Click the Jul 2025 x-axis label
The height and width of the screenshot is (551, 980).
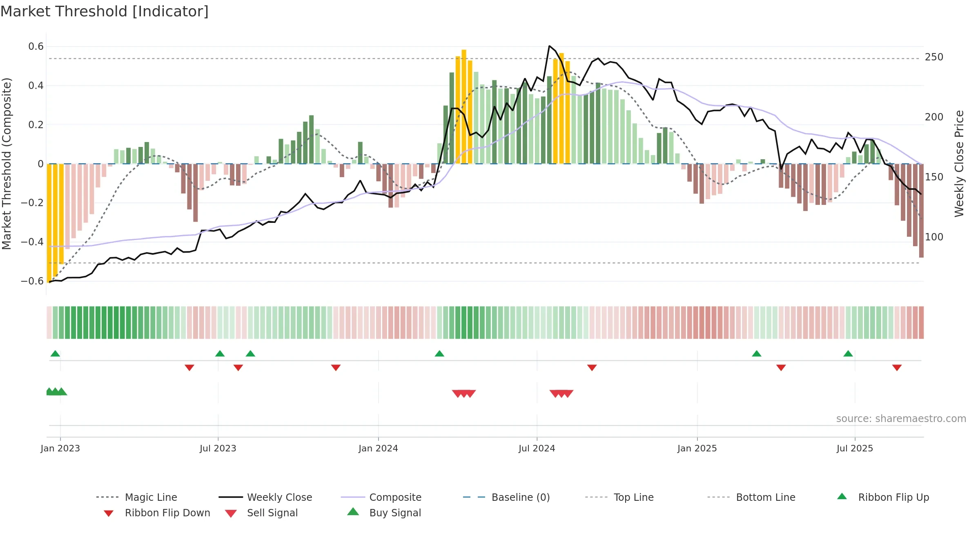point(855,448)
